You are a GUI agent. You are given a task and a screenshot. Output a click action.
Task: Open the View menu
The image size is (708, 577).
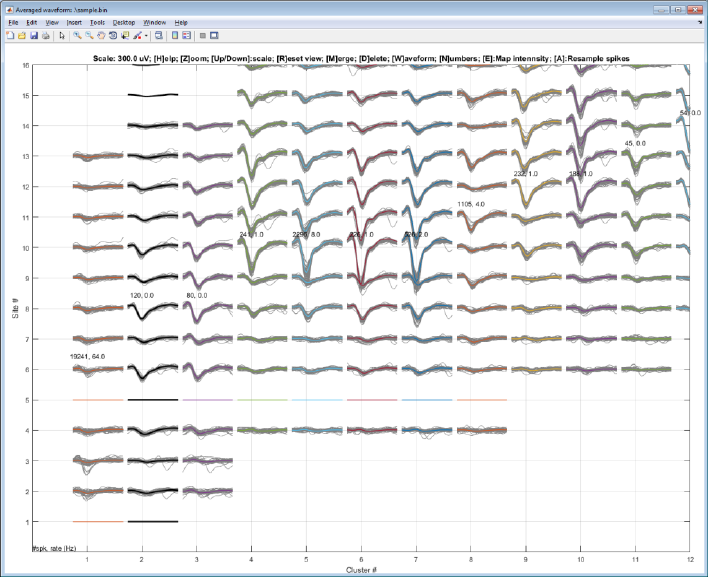(52, 22)
